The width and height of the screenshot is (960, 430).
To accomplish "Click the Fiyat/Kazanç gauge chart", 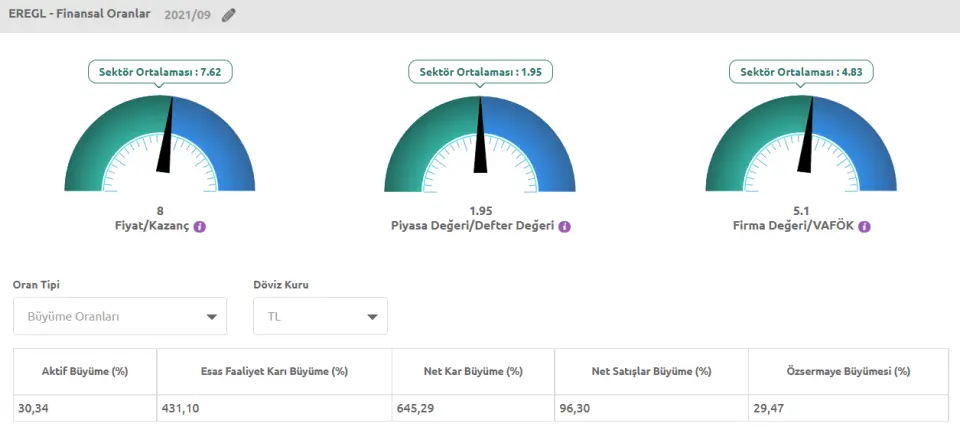I will 160,145.
